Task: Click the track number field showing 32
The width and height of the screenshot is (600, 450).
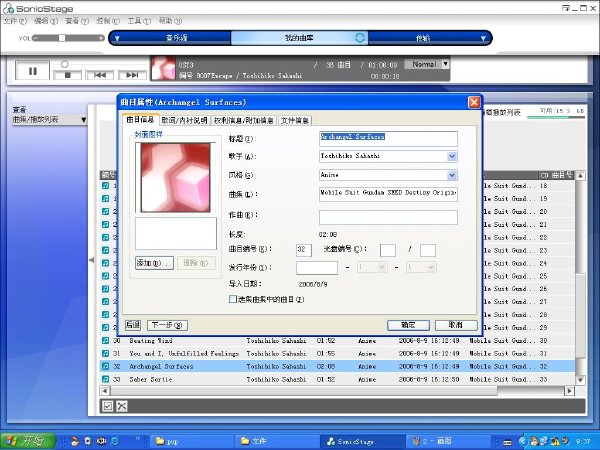Action: [x=304, y=250]
